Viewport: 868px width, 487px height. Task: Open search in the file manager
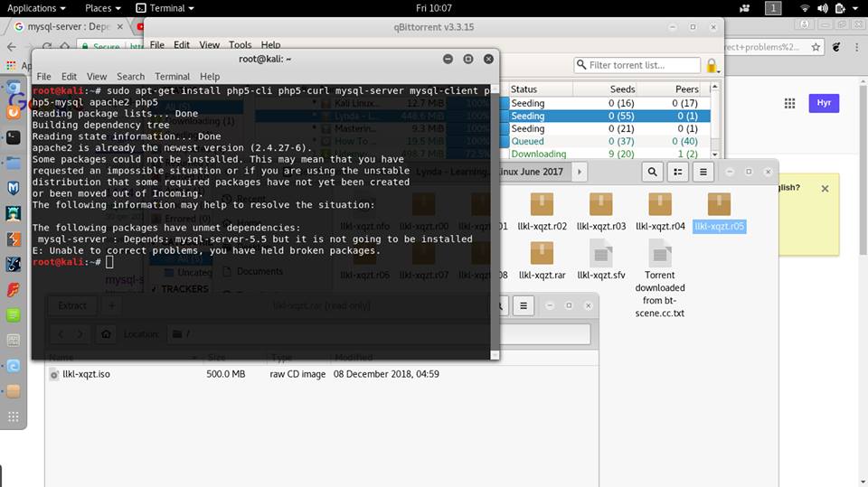coord(652,172)
